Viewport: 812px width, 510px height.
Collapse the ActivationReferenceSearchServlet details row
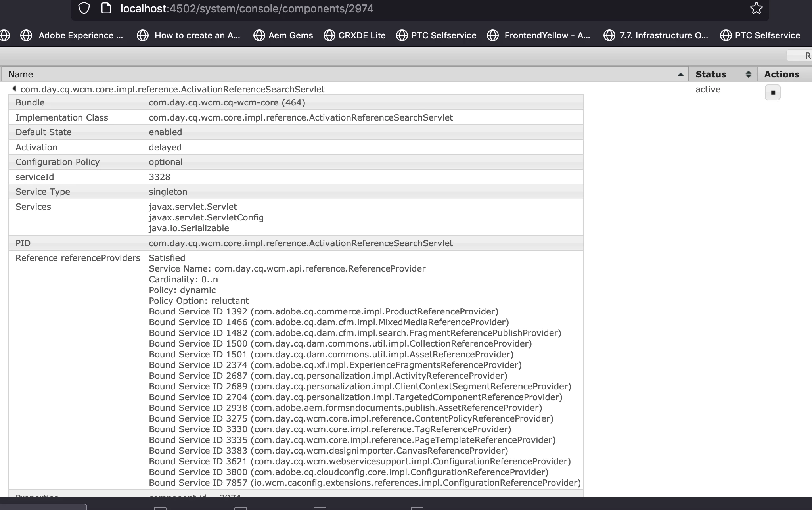click(14, 89)
